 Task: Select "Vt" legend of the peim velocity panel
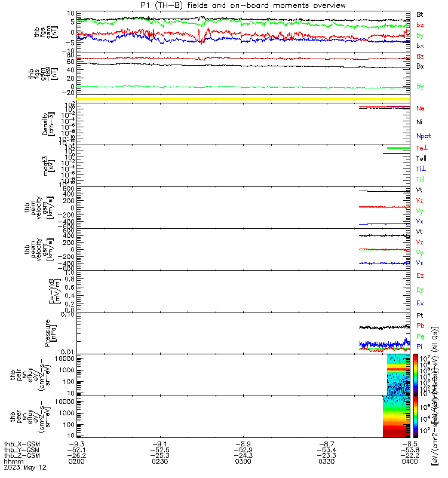[419, 190]
